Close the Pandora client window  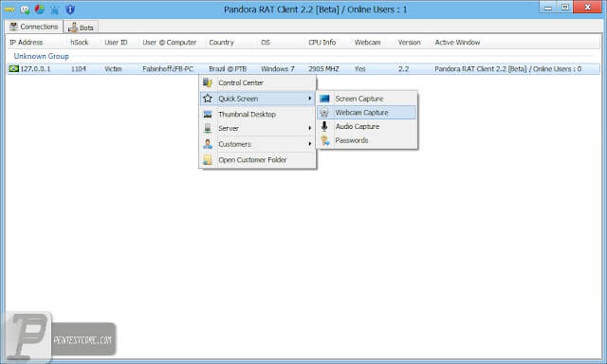[x=588, y=8]
